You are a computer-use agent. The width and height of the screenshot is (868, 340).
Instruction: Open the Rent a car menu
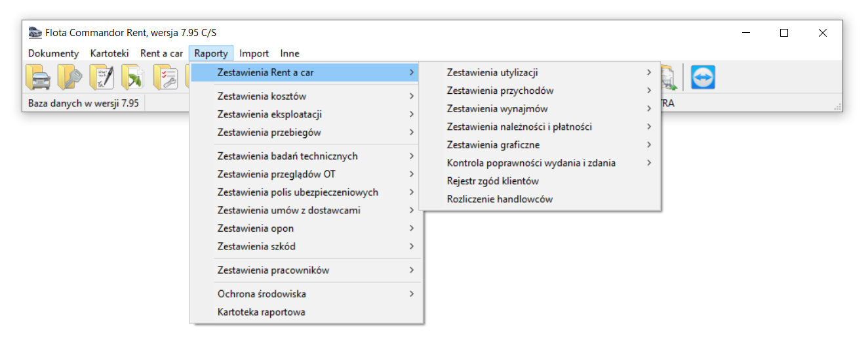pyautogui.click(x=161, y=54)
